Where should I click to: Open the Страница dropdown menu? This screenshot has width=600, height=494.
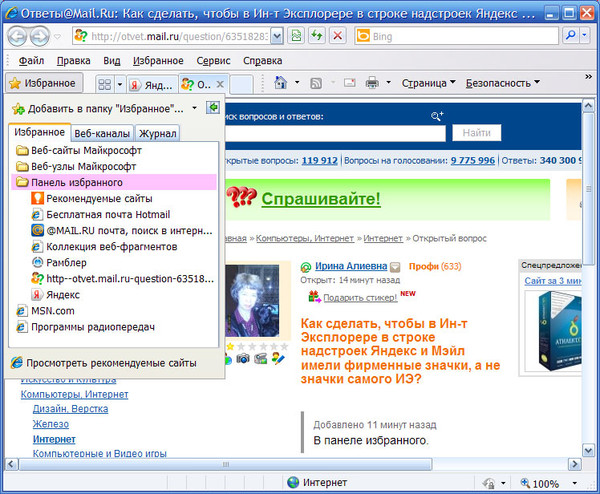point(428,83)
